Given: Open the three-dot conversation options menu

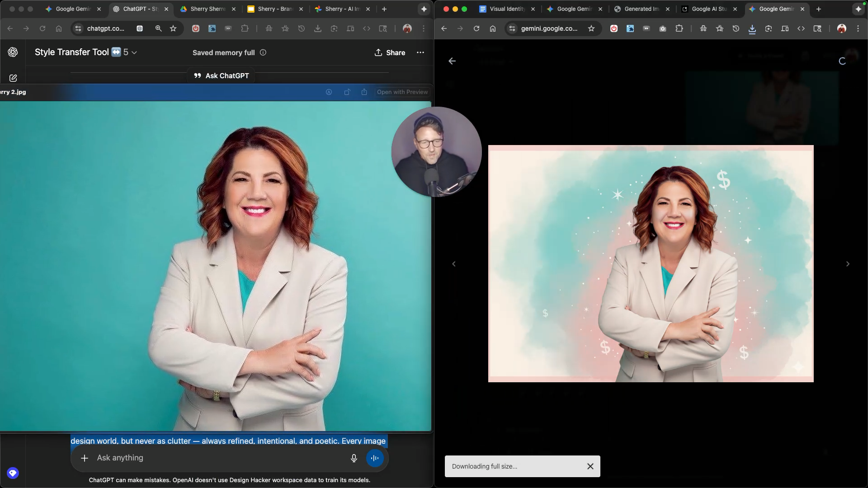Looking at the screenshot, I should [420, 52].
